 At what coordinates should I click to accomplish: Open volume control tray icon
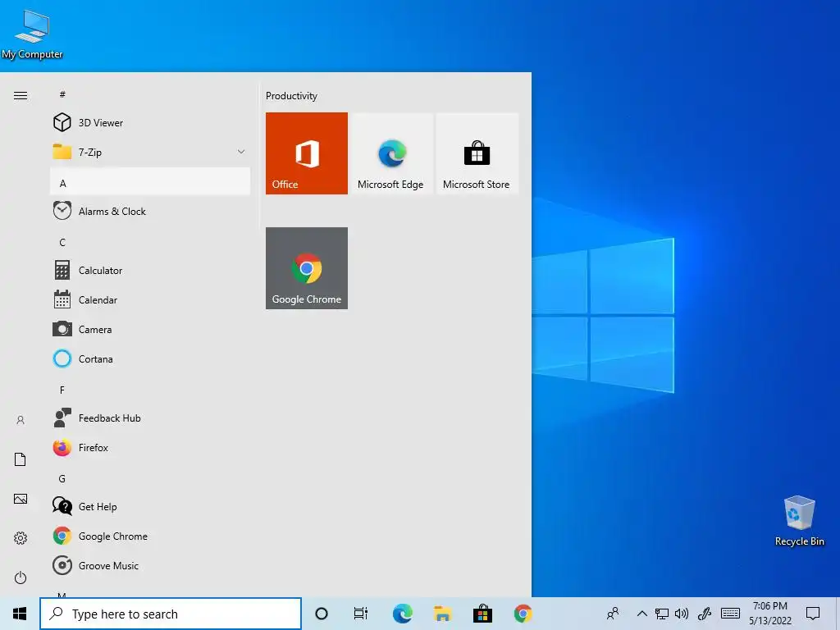[x=682, y=614]
